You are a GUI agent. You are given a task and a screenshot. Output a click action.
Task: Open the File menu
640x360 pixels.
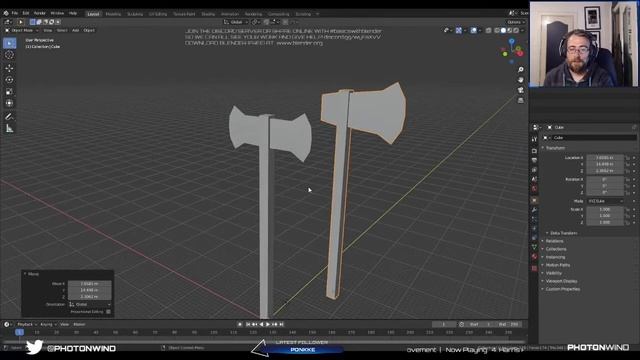(15, 13)
